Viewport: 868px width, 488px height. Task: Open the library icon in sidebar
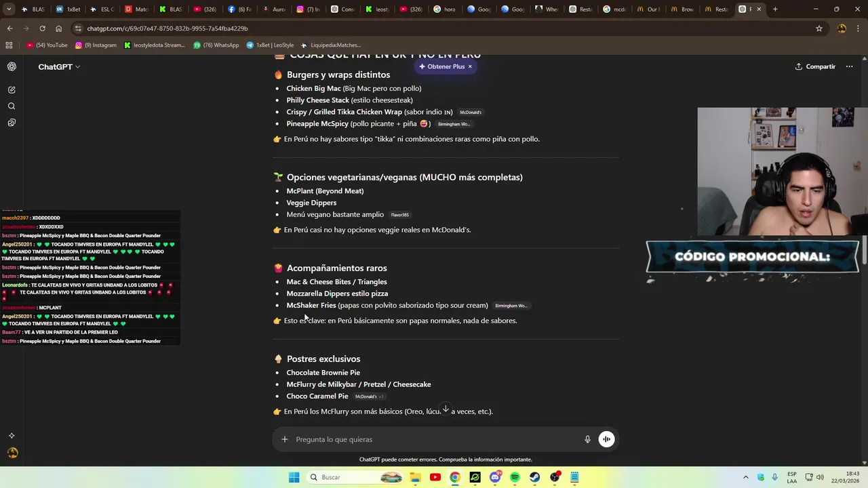(x=12, y=123)
